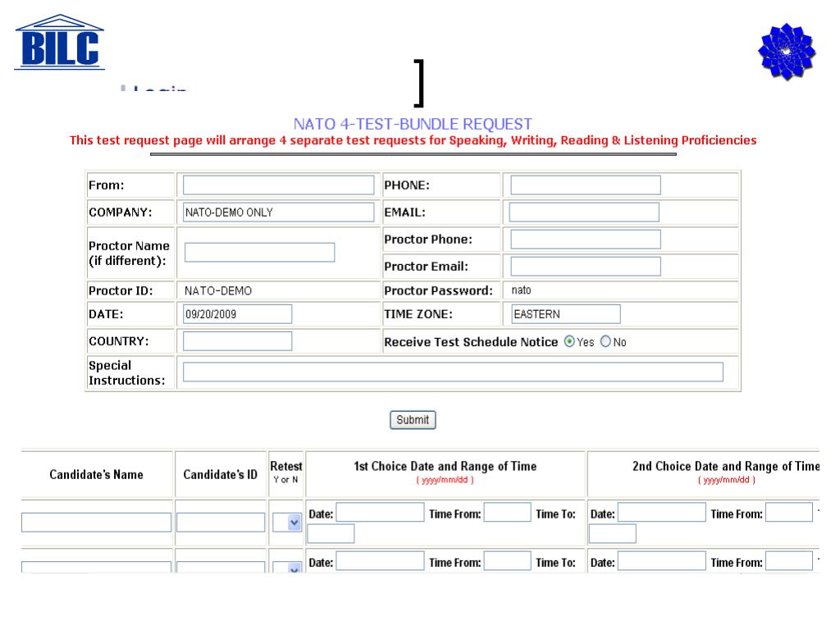
Task: Click first row 2nd Choice Time From field
Action: [x=789, y=512]
